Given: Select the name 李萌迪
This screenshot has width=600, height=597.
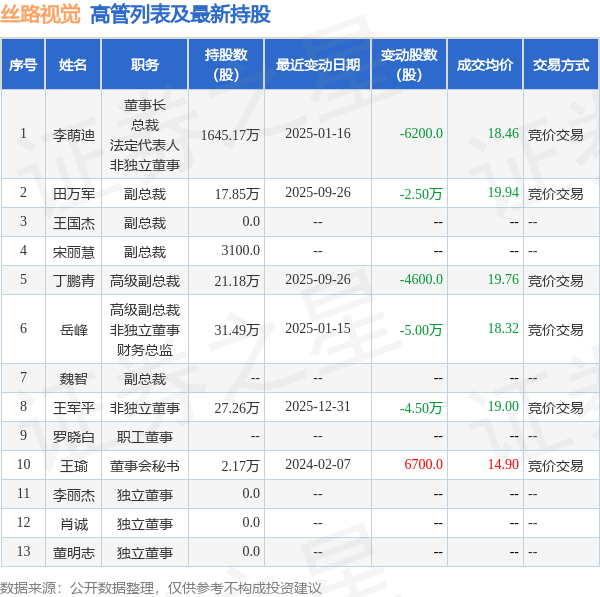Looking at the screenshot, I should 73,135.
